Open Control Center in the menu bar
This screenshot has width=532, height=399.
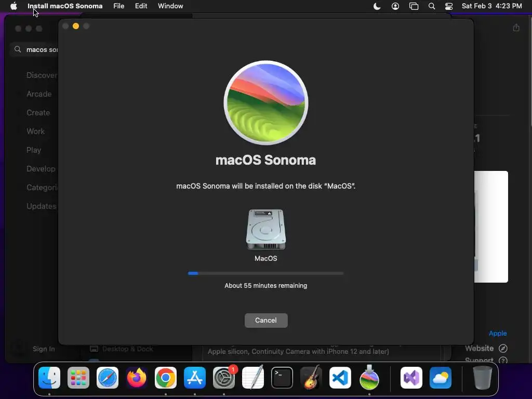click(x=449, y=6)
